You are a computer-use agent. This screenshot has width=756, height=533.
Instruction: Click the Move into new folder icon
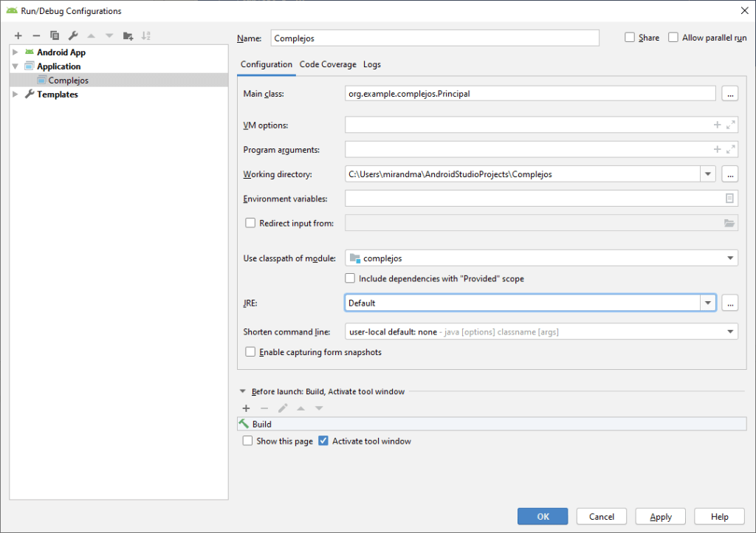128,35
